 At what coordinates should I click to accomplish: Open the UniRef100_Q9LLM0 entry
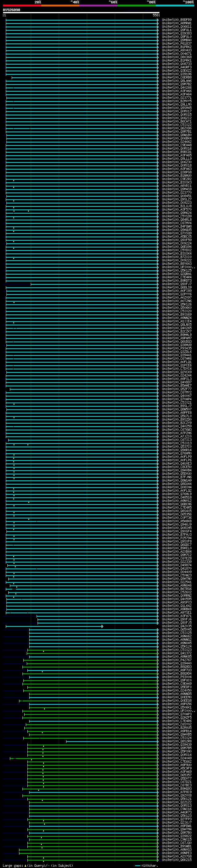coord(177,104)
